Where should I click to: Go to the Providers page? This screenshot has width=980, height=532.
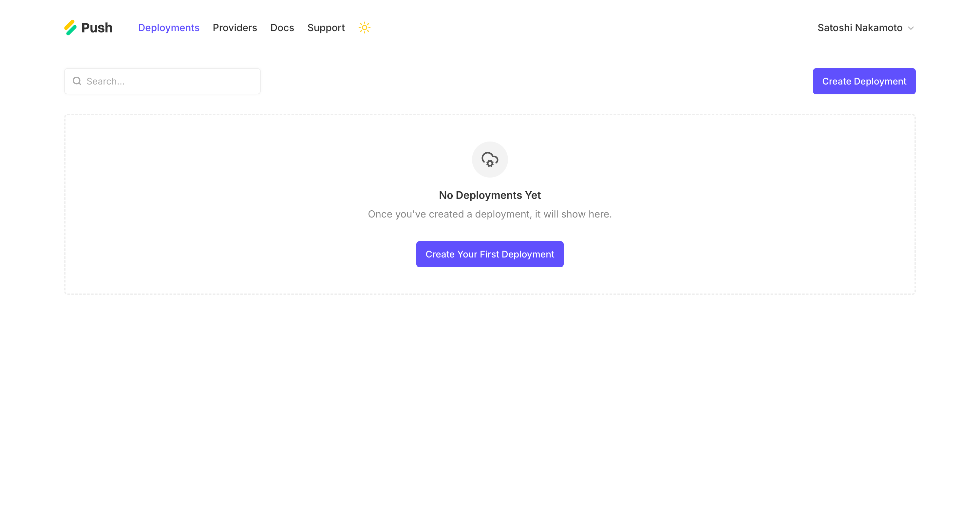coord(235,28)
